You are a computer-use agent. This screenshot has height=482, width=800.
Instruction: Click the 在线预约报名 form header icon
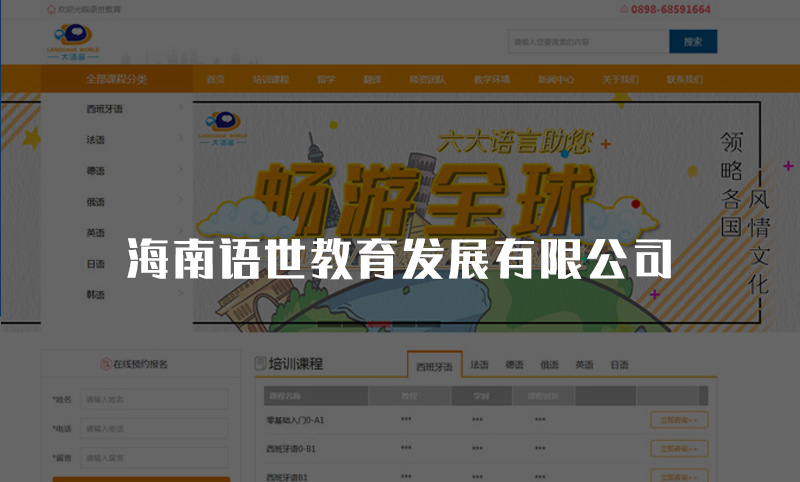(104, 364)
